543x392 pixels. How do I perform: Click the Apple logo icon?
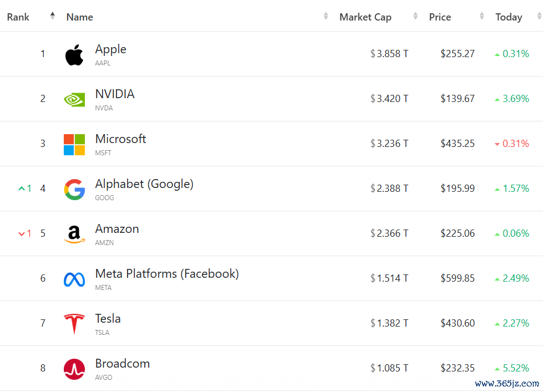74,55
